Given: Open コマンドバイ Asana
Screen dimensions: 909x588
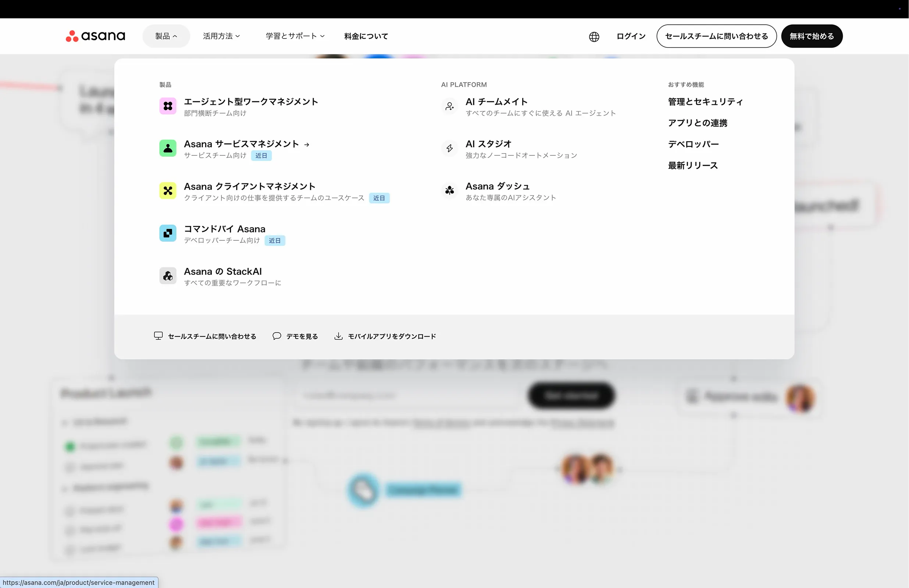Looking at the screenshot, I should click(x=225, y=229).
